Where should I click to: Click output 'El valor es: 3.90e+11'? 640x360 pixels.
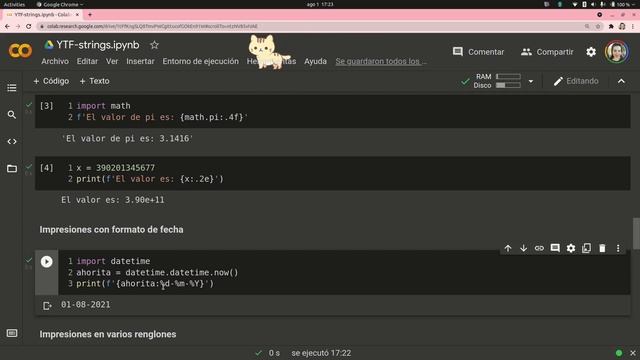click(113, 200)
